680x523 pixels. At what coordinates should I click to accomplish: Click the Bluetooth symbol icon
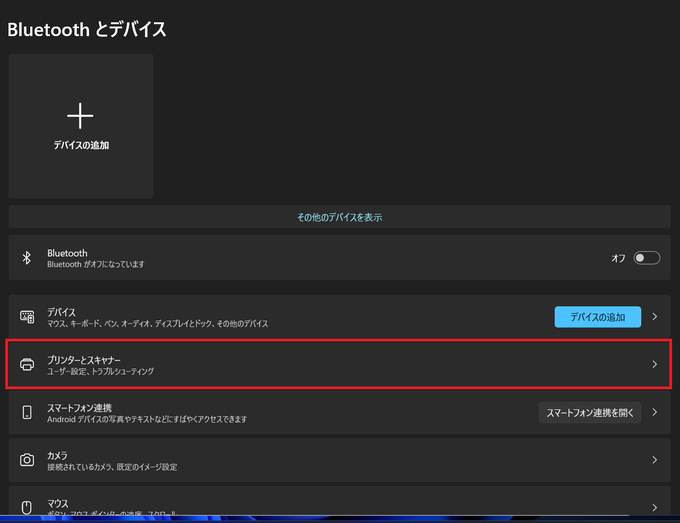[x=27, y=258]
